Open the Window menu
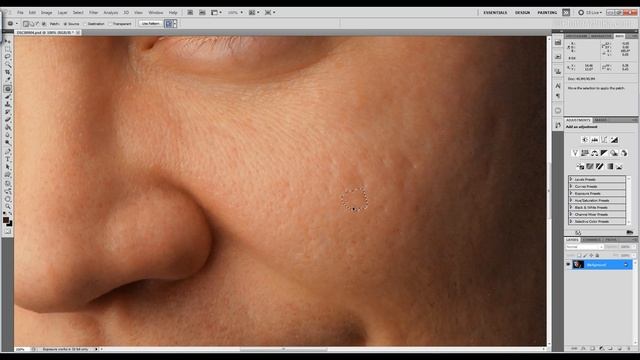The image size is (640, 360). pyautogui.click(x=156, y=13)
